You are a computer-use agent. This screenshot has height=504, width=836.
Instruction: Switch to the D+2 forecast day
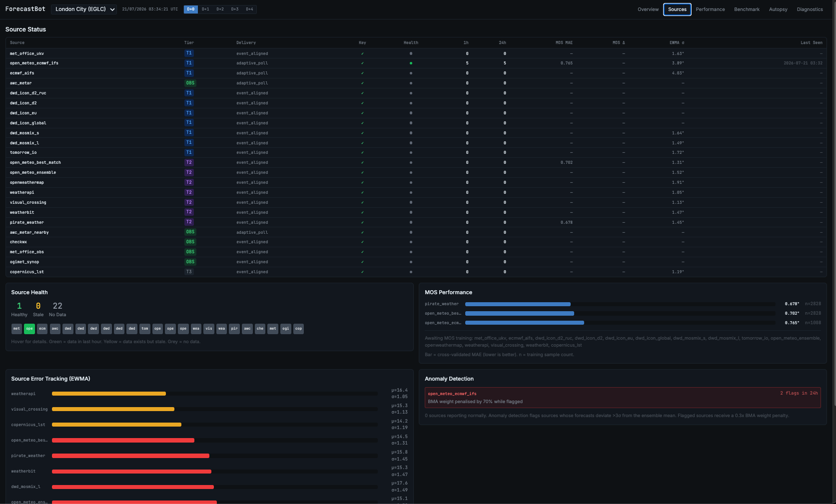point(220,9)
